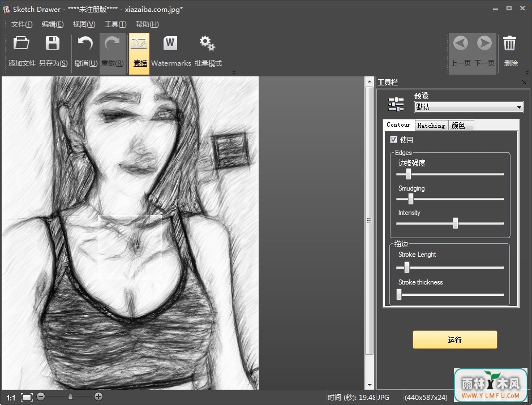
Task: Click the sketched portrait image canvas
Action: click(130, 233)
